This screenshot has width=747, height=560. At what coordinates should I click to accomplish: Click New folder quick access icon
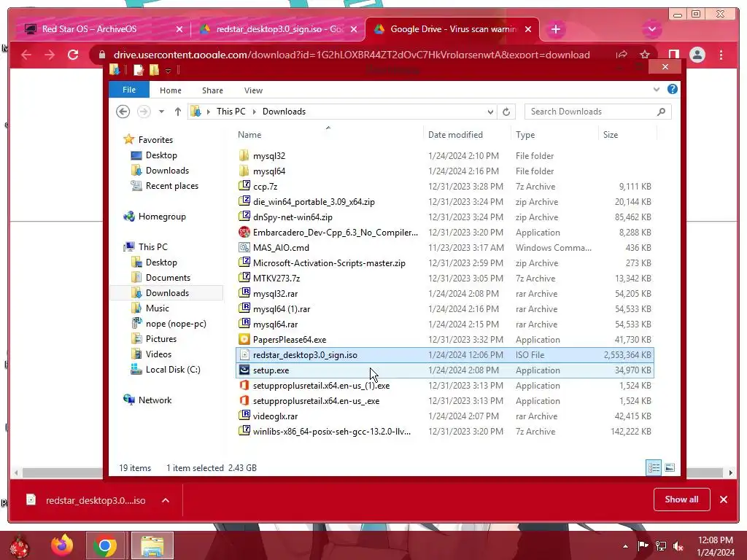tap(154, 70)
